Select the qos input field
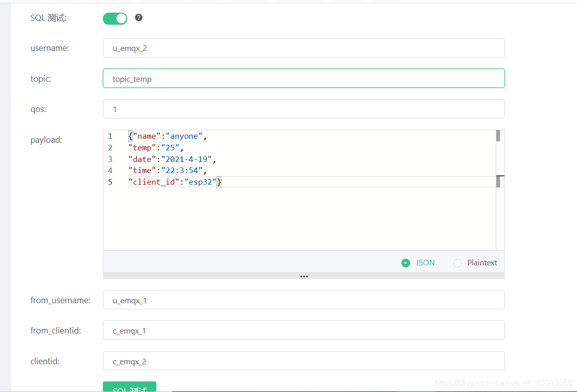Viewport: 577px width, 392px height. (304, 109)
